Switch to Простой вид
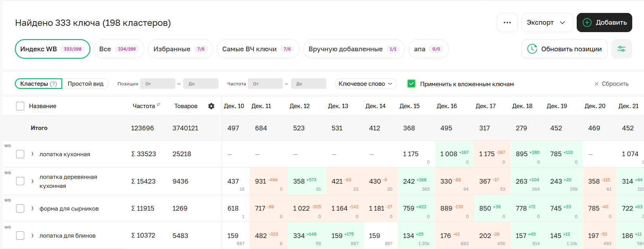Image resolution: width=644 pixels, height=249 pixels. [x=85, y=84]
